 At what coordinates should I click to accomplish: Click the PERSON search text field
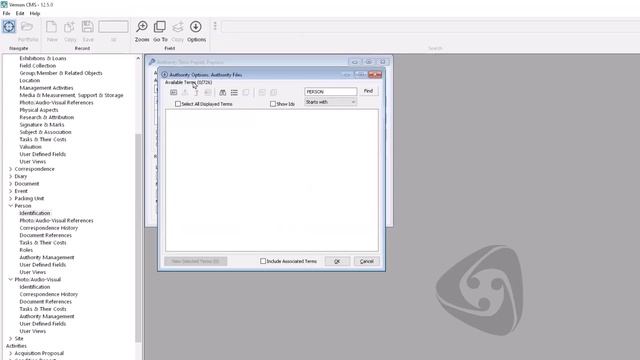331,92
